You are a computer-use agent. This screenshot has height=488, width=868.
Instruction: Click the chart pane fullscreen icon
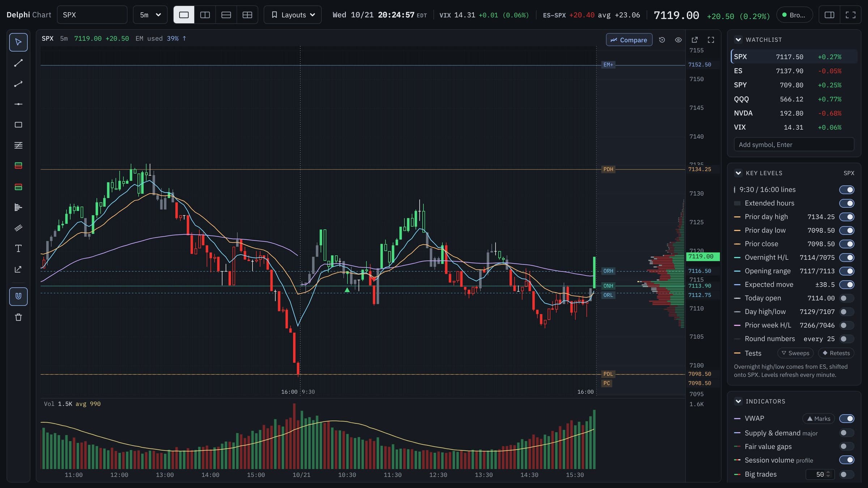click(x=711, y=40)
